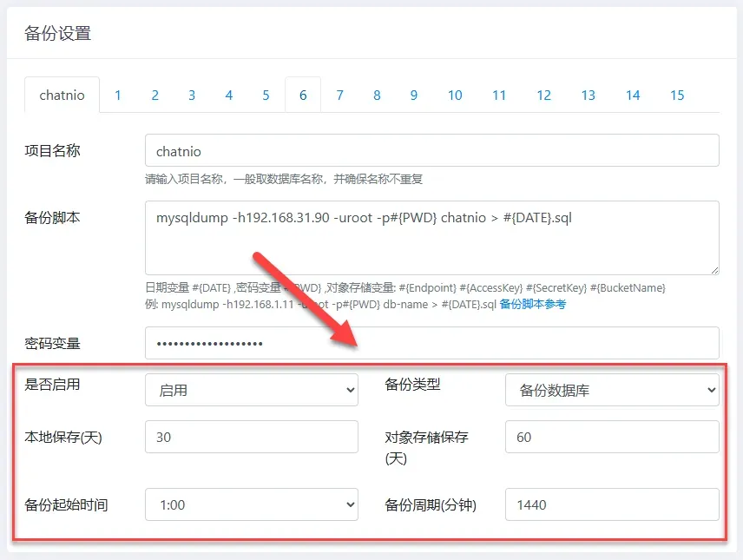The height and width of the screenshot is (560, 743).
Task: Click the 备份周期(分钟) input field
Action: (x=612, y=504)
